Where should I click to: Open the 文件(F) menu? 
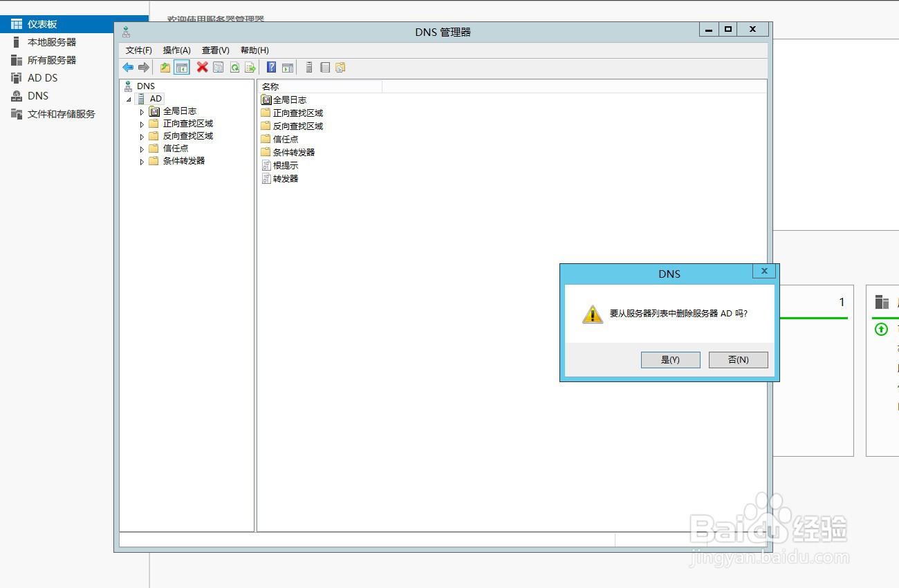[139, 50]
